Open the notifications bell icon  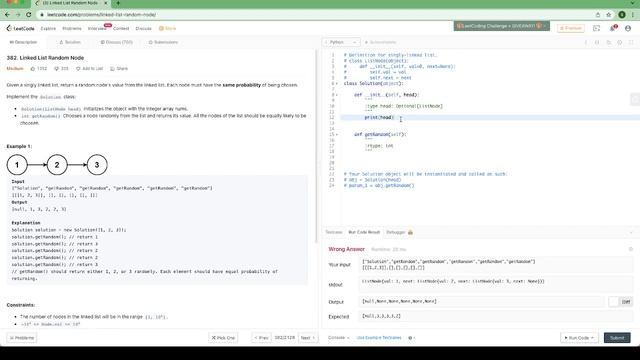click(x=613, y=28)
